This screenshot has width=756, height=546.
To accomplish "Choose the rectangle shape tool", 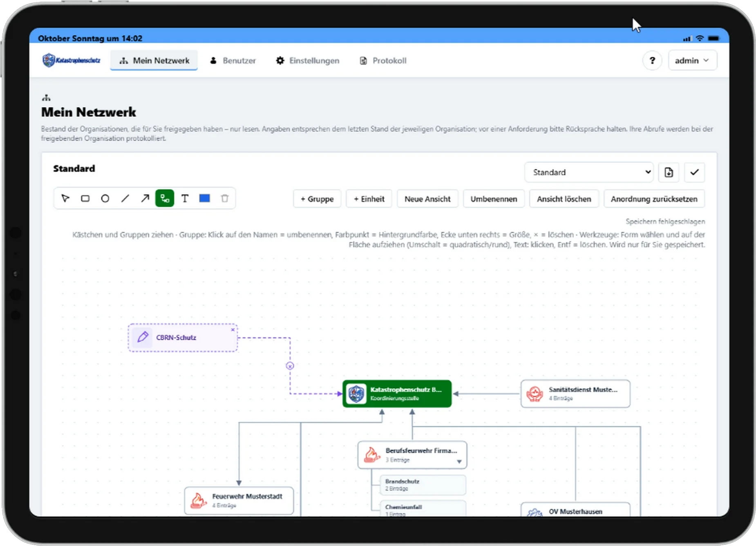I will click(x=85, y=199).
